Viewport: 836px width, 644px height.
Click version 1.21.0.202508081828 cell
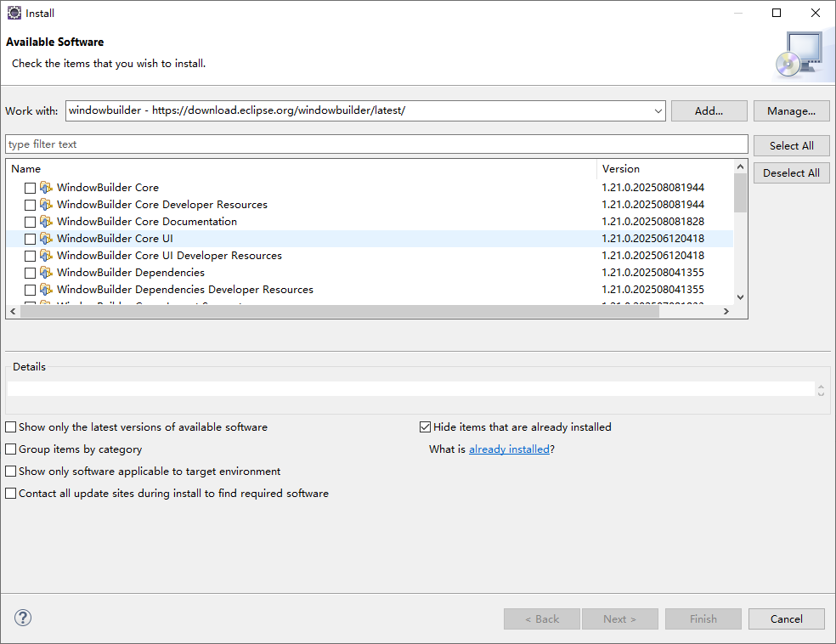coord(653,222)
